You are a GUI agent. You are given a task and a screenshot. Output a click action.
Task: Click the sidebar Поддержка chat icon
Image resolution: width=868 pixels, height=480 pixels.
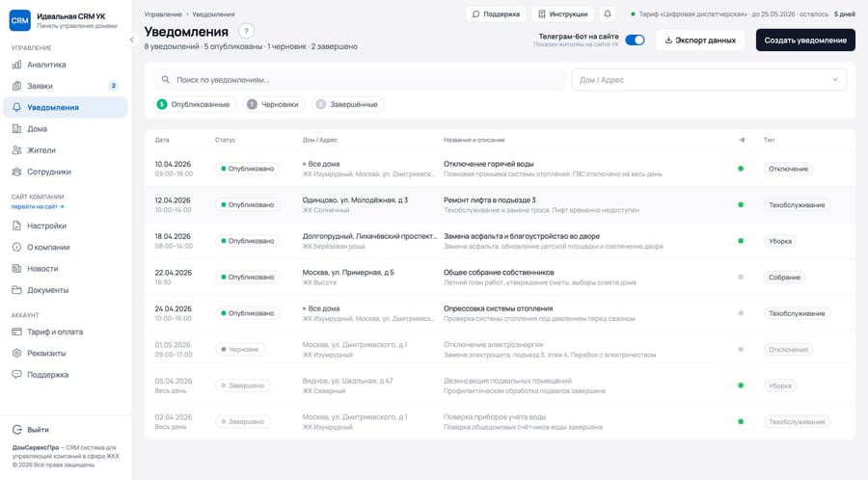point(16,374)
